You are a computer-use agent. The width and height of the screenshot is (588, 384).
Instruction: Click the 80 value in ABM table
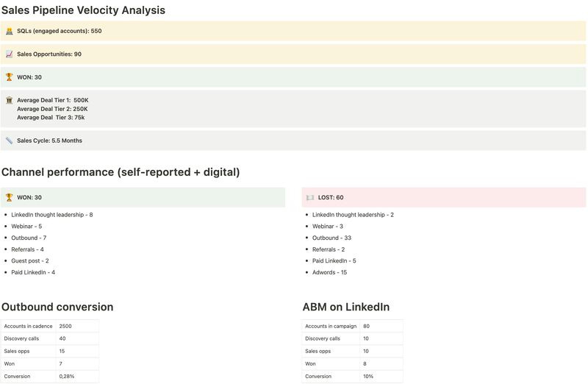381,326
